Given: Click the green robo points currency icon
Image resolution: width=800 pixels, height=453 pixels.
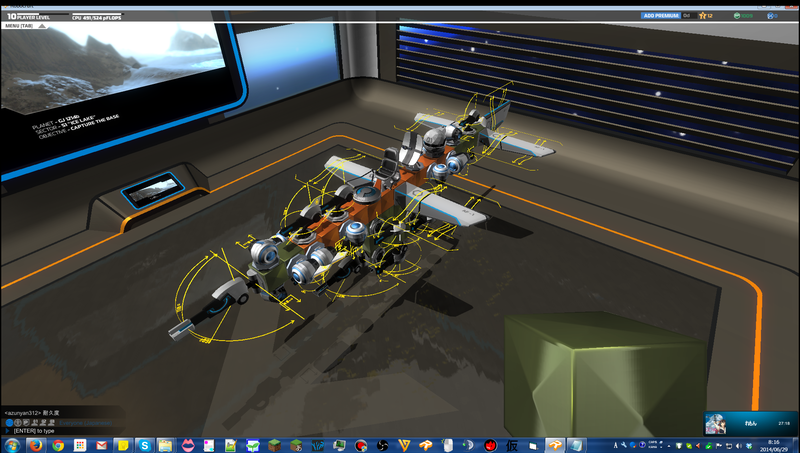Looking at the screenshot, I should [737, 16].
